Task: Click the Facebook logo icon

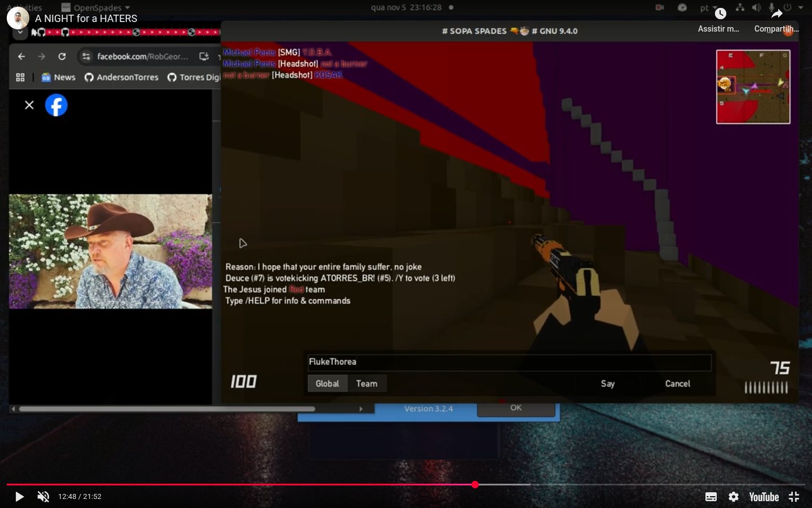Action: pos(56,106)
